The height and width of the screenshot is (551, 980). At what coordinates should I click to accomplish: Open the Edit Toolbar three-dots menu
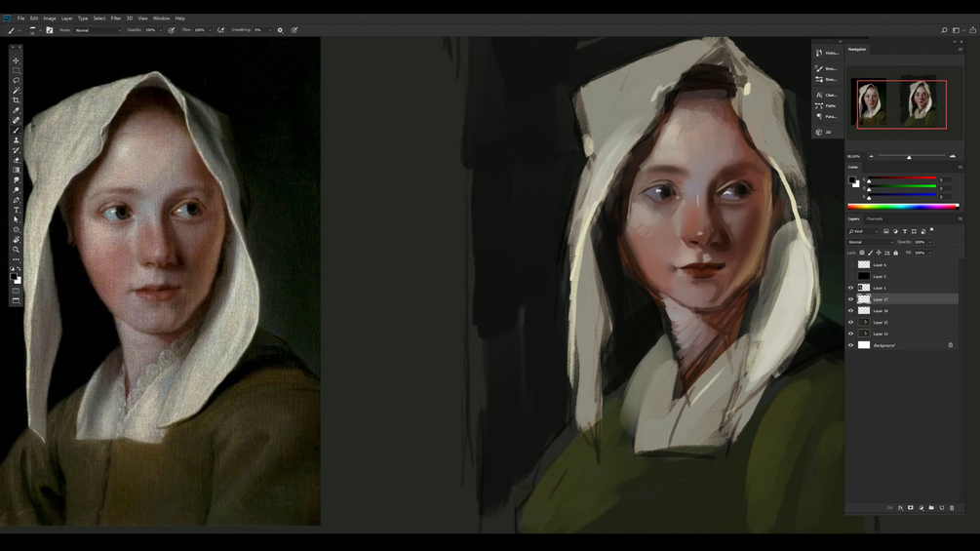tap(17, 259)
